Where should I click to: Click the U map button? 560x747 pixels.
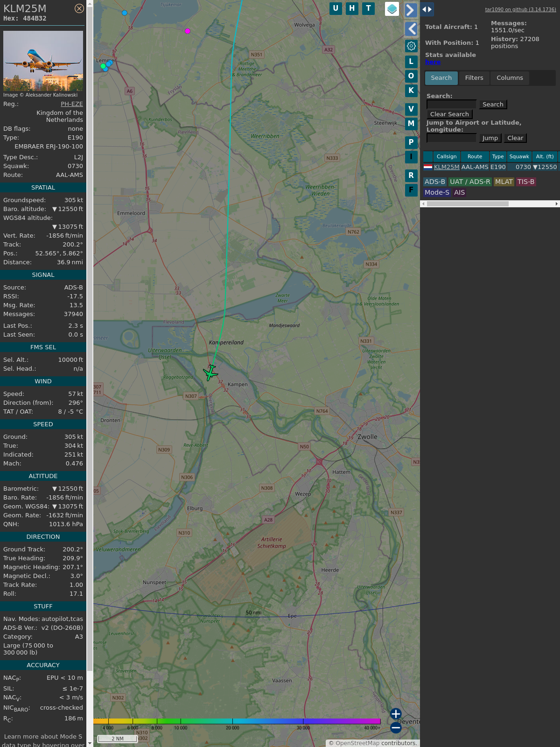336,8
